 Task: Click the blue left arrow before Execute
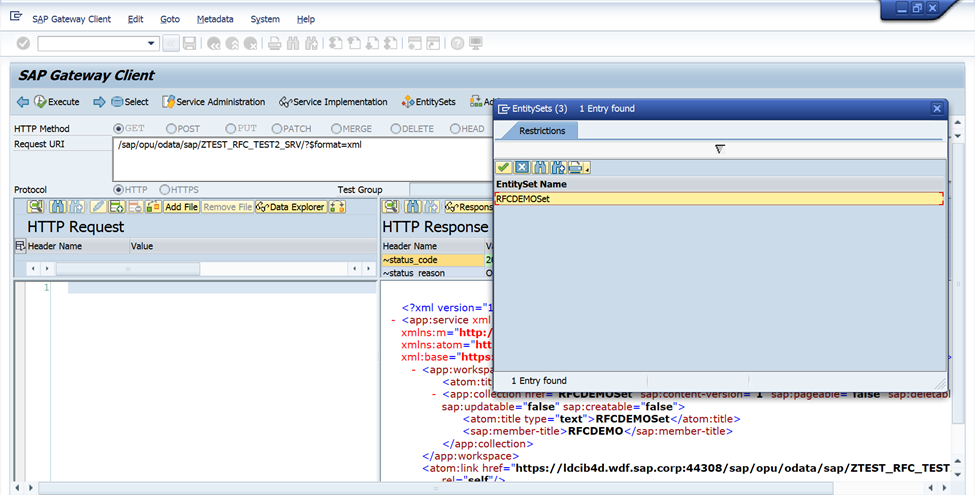23,101
